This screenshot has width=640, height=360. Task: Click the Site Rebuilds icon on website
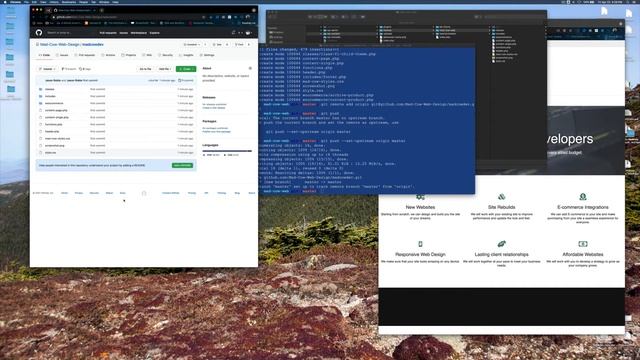pyautogui.click(x=501, y=197)
